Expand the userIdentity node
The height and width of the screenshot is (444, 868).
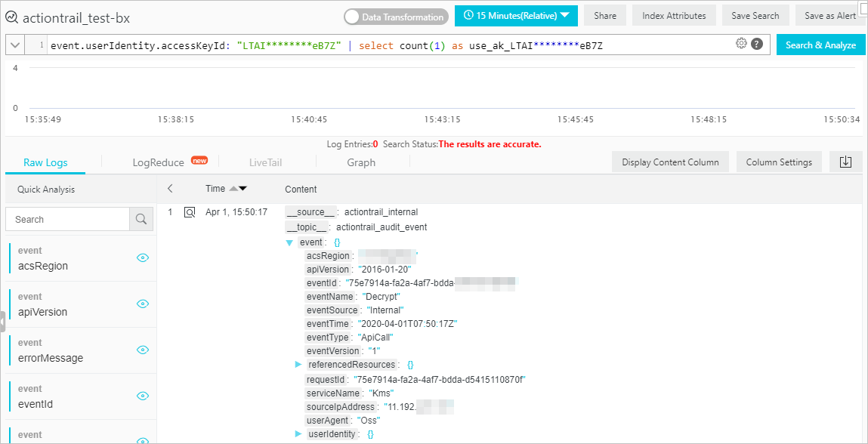pyautogui.click(x=298, y=434)
